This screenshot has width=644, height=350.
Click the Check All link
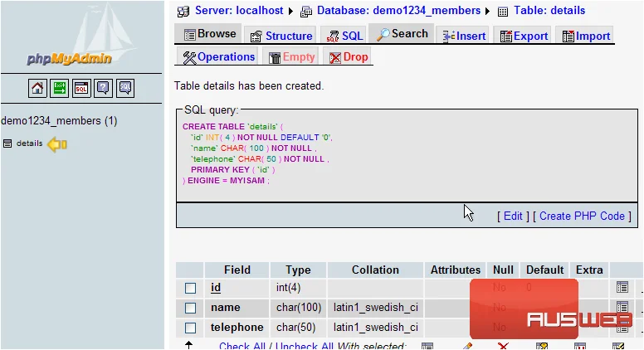pos(242,347)
